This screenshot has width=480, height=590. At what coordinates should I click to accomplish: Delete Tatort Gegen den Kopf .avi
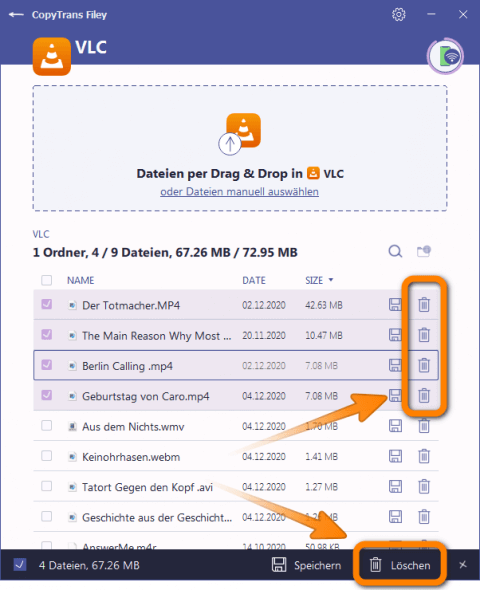424,487
